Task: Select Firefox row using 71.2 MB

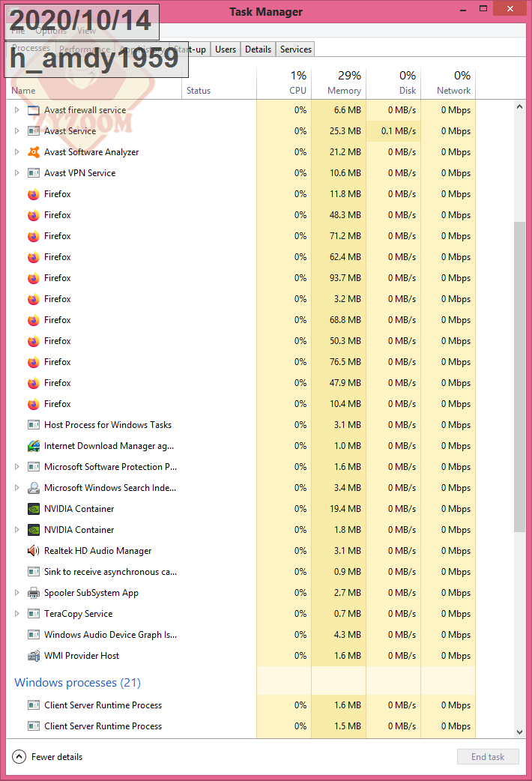Action: [241, 236]
